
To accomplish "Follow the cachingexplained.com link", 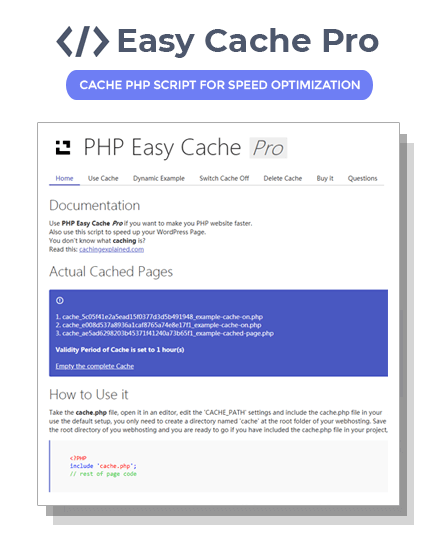I will coord(111,249).
